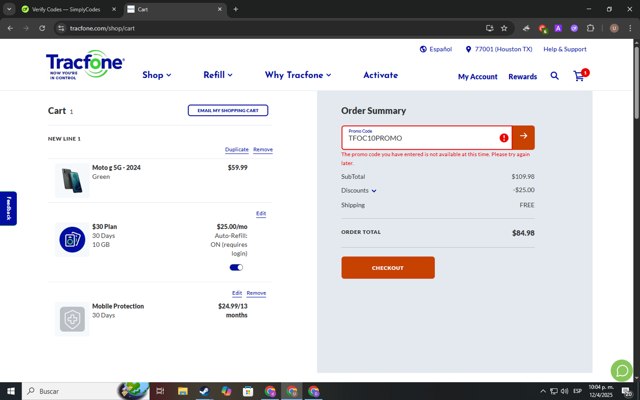
Task: Remove the Moto g 5G phone
Action: (x=262, y=149)
